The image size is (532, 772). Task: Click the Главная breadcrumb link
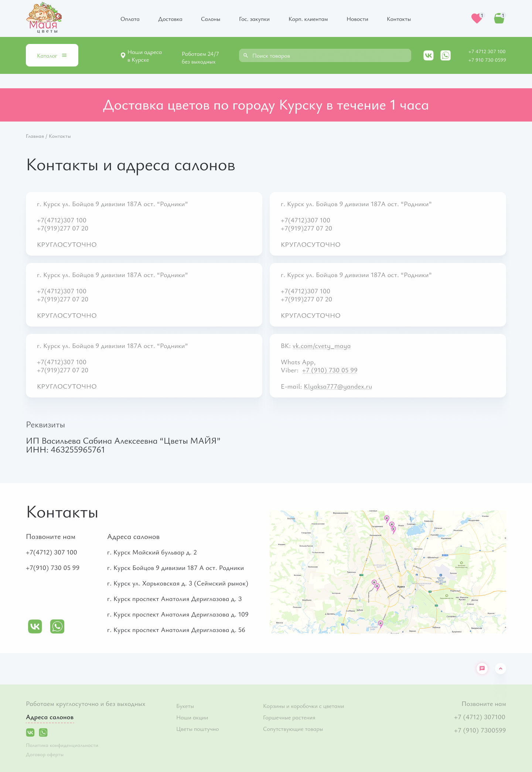coord(35,136)
